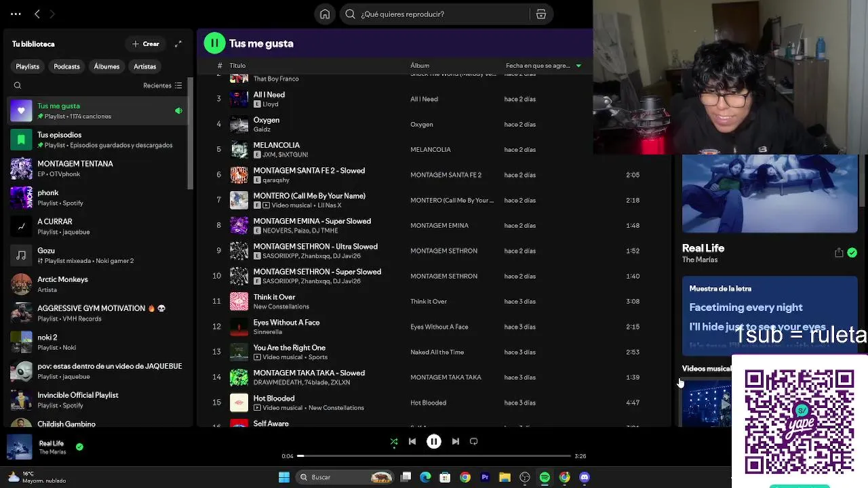Open Discord from taskbar
This screenshot has height=488, width=868.
(x=585, y=477)
